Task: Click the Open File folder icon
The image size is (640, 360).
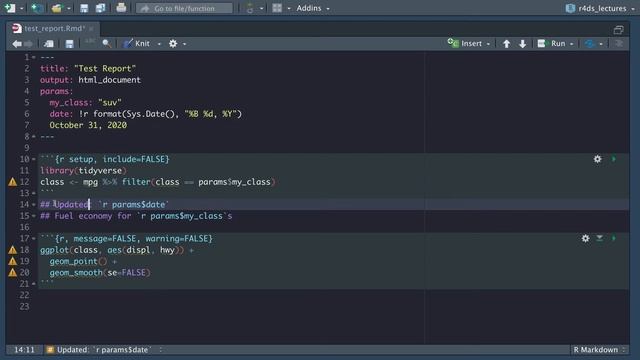Action: click(x=56, y=8)
